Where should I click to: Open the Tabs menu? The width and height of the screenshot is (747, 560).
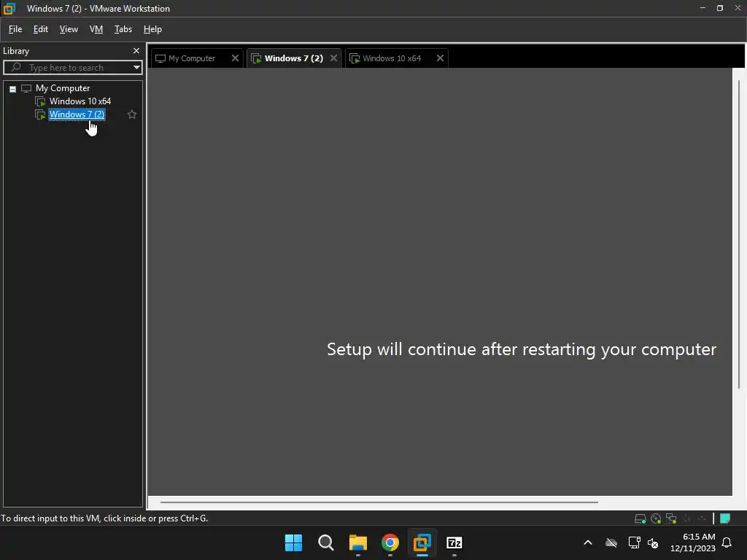pos(123,29)
